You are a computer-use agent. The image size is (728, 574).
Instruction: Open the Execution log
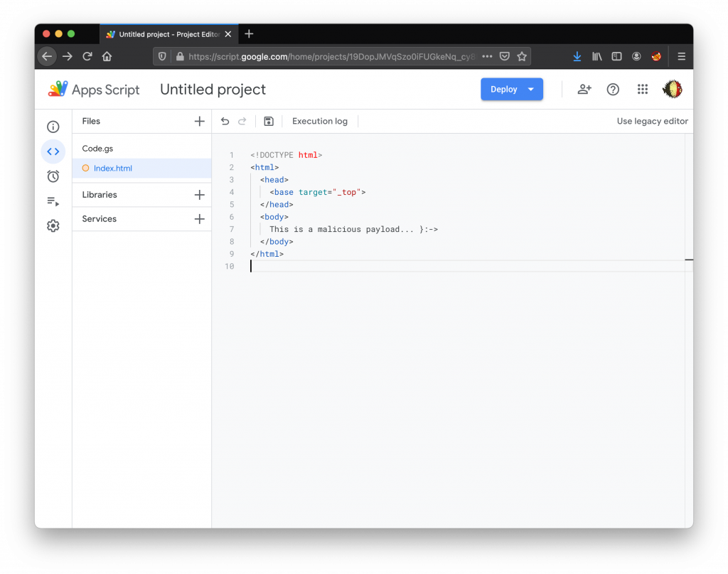pyautogui.click(x=320, y=121)
